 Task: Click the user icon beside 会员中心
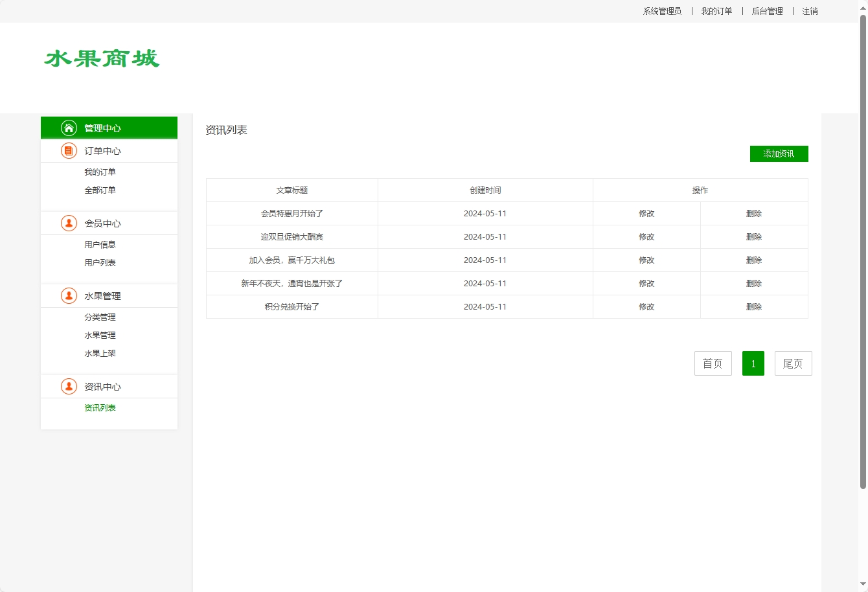click(x=69, y=223)
